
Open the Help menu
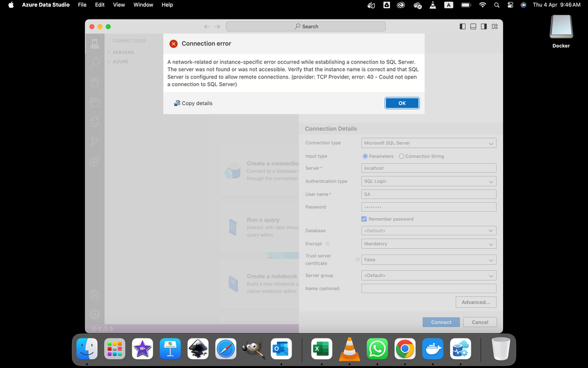167,5
